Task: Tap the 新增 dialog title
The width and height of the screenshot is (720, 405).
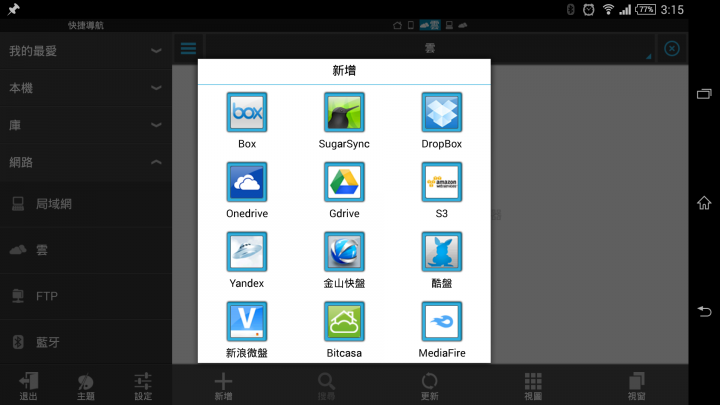Action: tap(344, 71)
